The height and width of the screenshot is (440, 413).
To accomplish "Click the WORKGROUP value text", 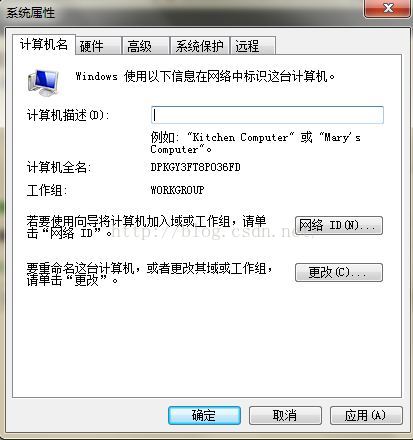I will coord(177,190).
